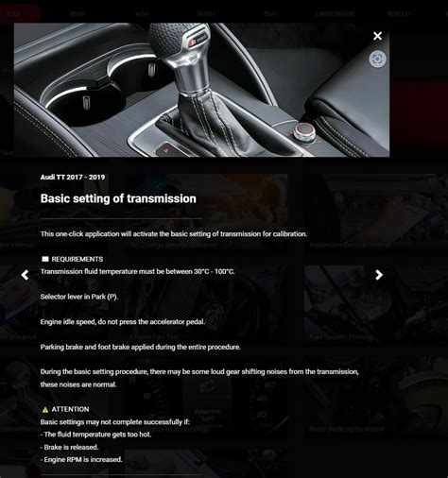
Task: Switch to the dimmed BENTLEY brand tab
Action: click(399, 14)
